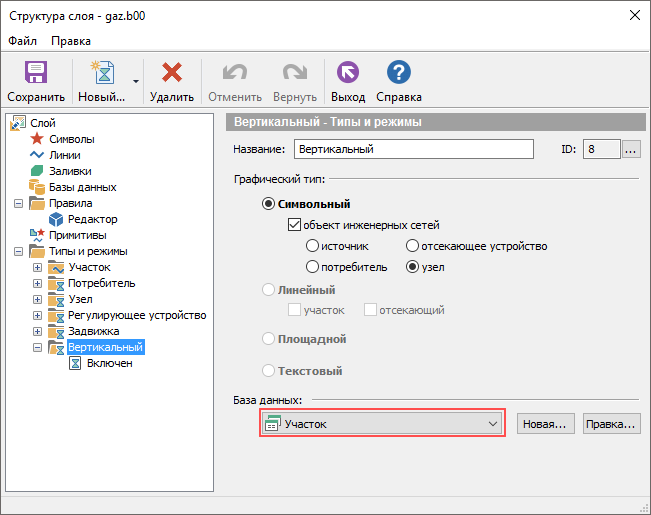
Task: Select the потребитель radio option
Action: 312,267
